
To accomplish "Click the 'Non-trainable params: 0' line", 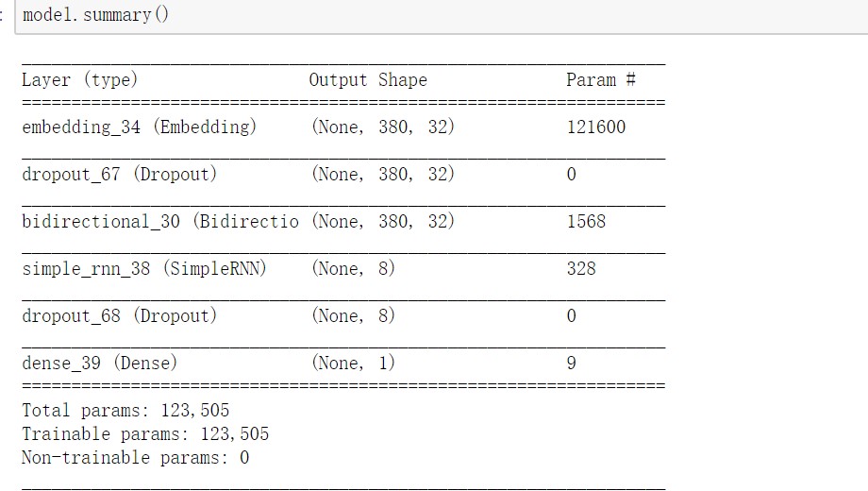I will [x=135, y=458].
